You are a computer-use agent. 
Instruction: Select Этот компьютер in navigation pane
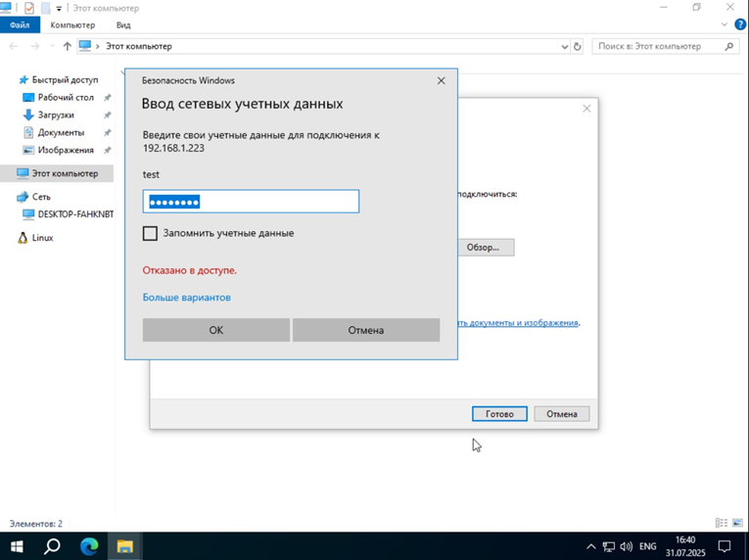(x=57, y=173)
